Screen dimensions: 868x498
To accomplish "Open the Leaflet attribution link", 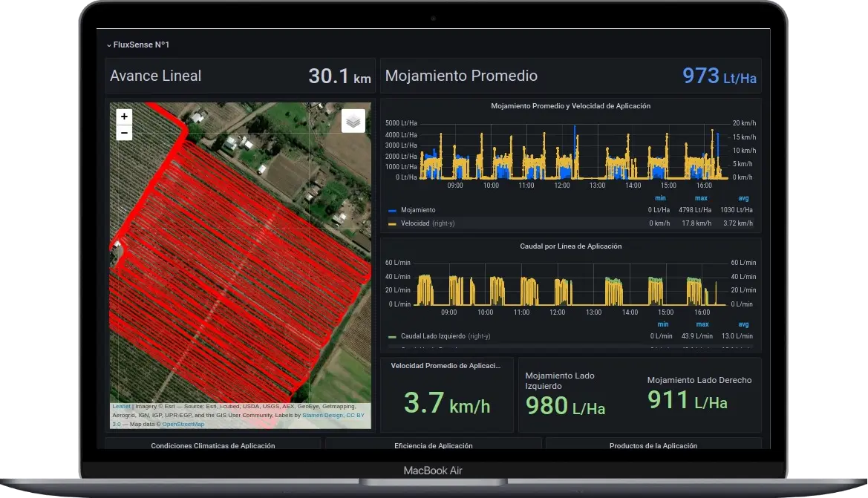I will pos(121,406).
